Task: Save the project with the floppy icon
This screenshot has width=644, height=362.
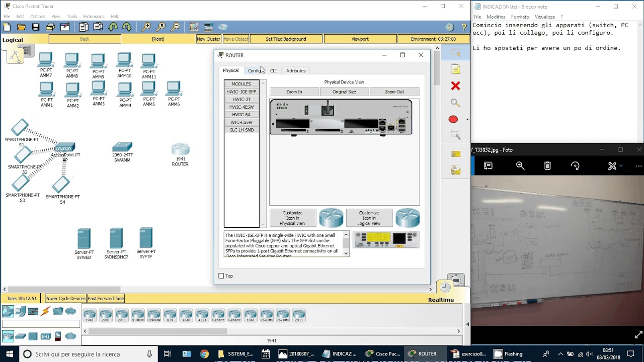Action: [36, 27]
